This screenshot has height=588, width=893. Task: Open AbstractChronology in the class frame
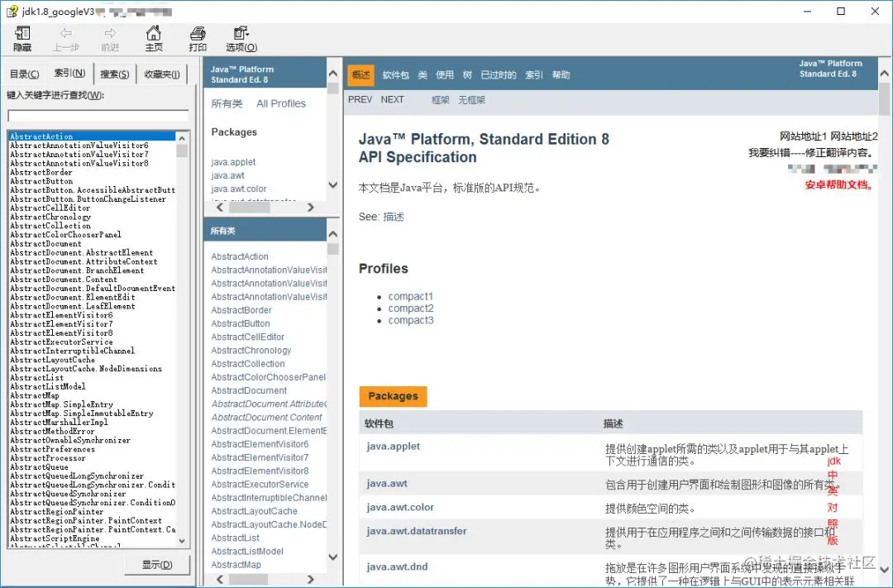pos(251,351)
